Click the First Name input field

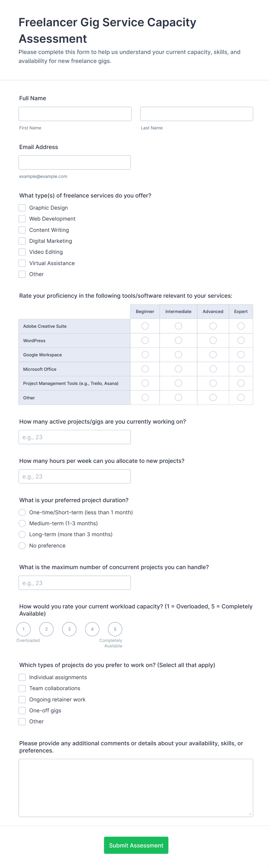(x=75, y=114)
